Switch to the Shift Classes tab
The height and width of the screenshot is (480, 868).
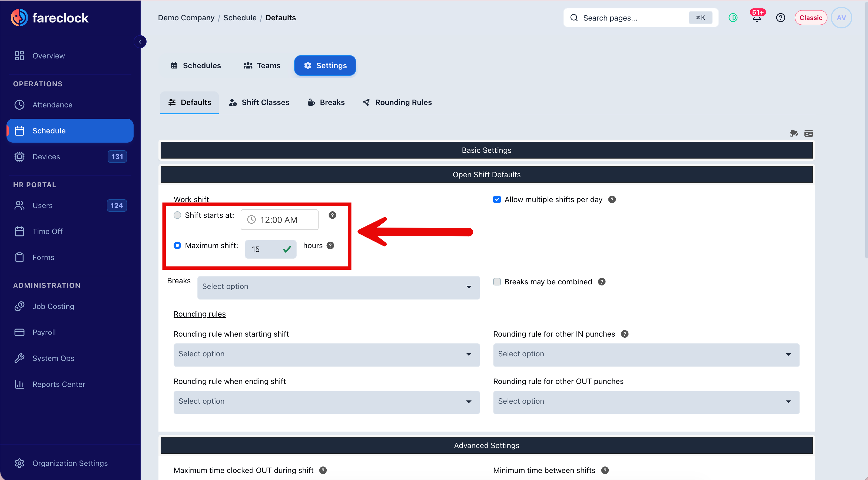259,103
